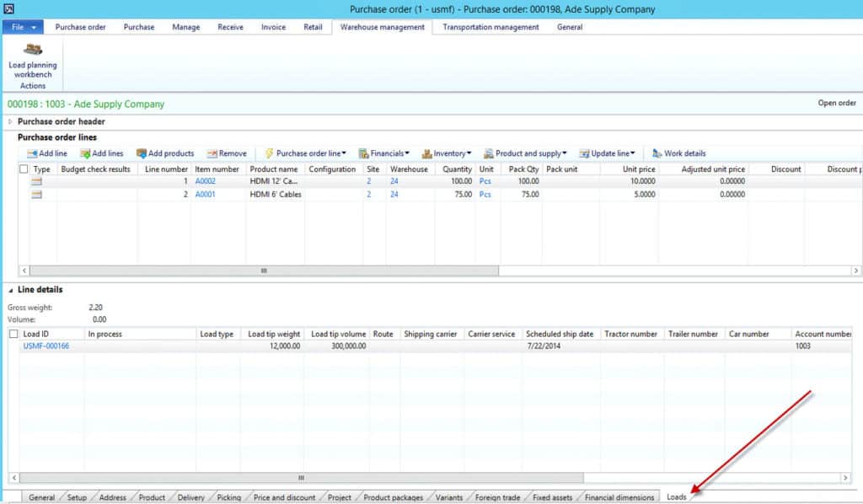The width and height of the screenshot is (863, 504).
Task: Collapse the Line details section
Action: [x=10, y=290]
